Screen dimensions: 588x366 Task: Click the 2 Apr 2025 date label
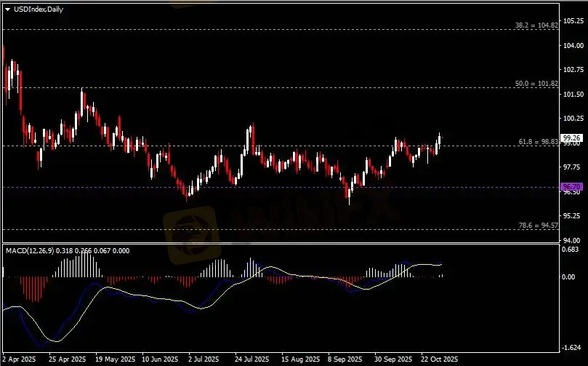tap(19, 359)
